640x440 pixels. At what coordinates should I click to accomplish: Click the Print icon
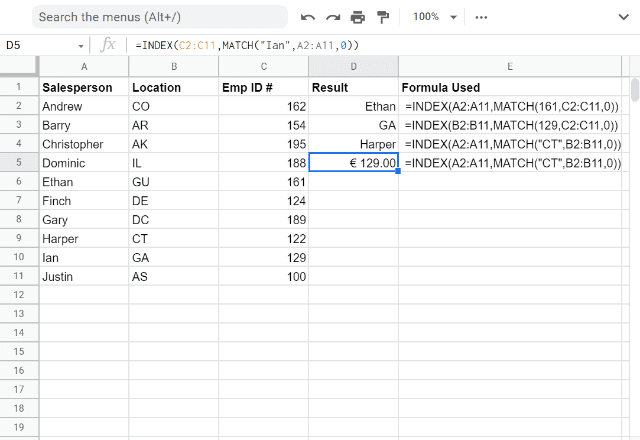pos(358,17)
